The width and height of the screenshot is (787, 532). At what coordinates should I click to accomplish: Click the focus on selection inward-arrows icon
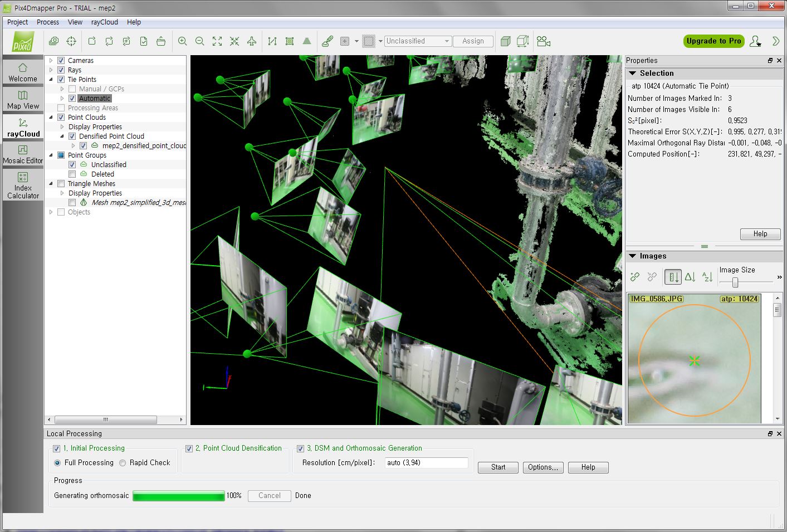pos(234,41)
